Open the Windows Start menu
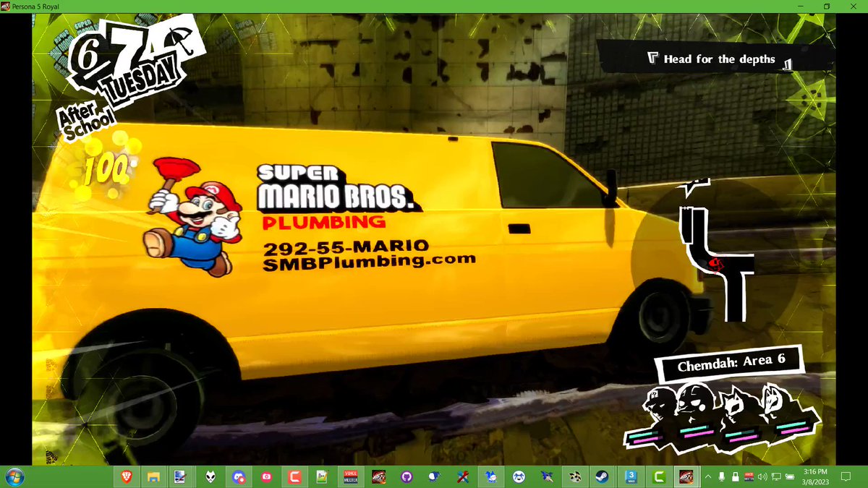This screenshot has width=868, height=488. (x=14, y=477)
